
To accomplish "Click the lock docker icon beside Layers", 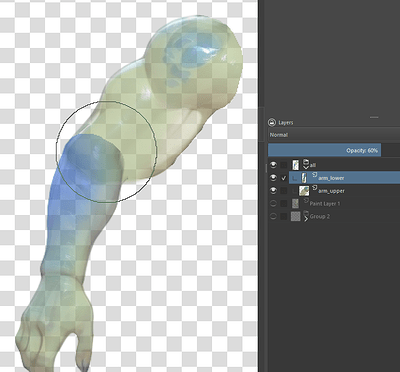I will [272, 122].
